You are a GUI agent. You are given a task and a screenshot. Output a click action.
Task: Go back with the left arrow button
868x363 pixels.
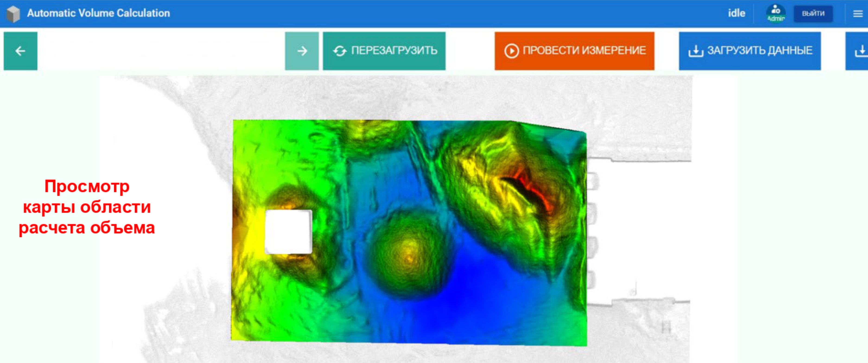21,51
